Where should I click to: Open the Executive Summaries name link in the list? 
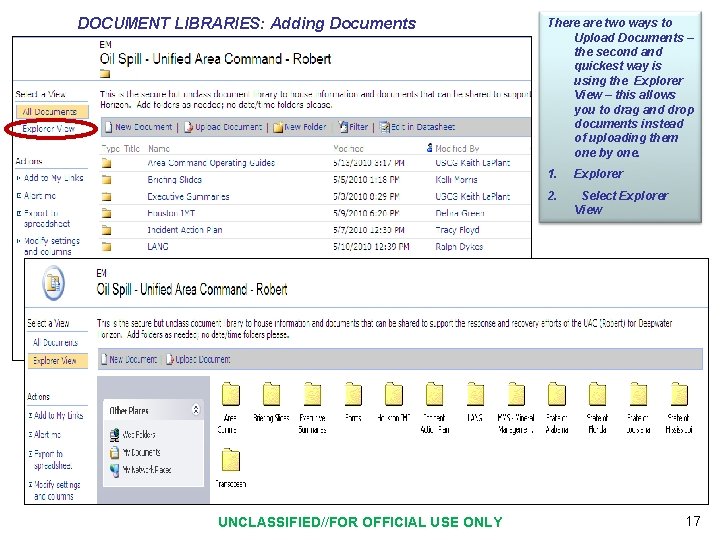click(x=188, y=197)
